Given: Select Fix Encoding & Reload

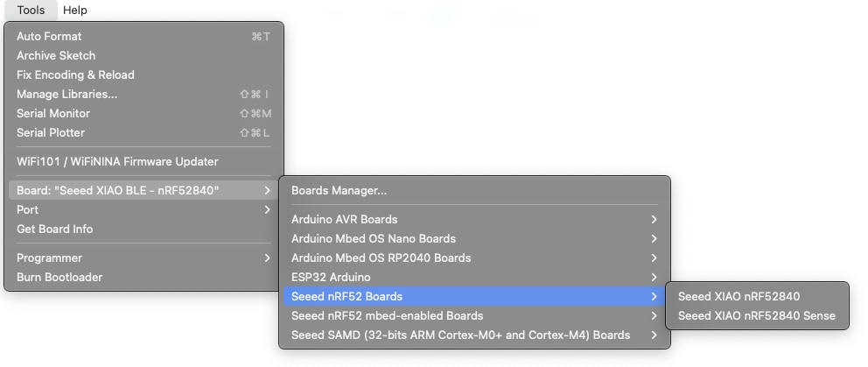Looking at the screenshot, I should click(x=143, y=74).
